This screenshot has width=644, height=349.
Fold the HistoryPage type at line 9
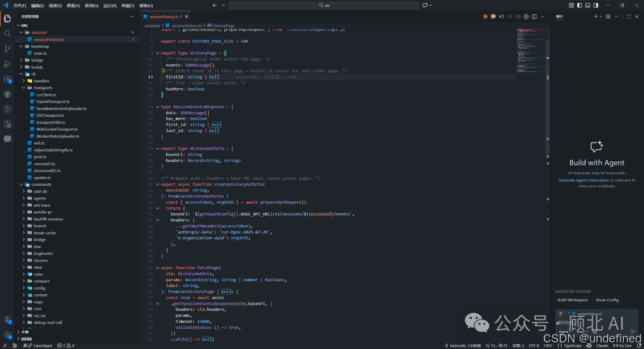[x=157, y=53]
